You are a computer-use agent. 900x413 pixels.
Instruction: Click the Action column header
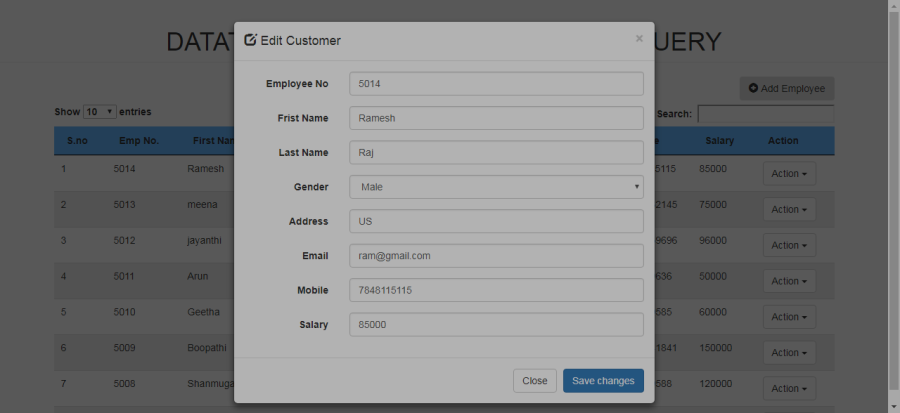click(x=783, y=141)
